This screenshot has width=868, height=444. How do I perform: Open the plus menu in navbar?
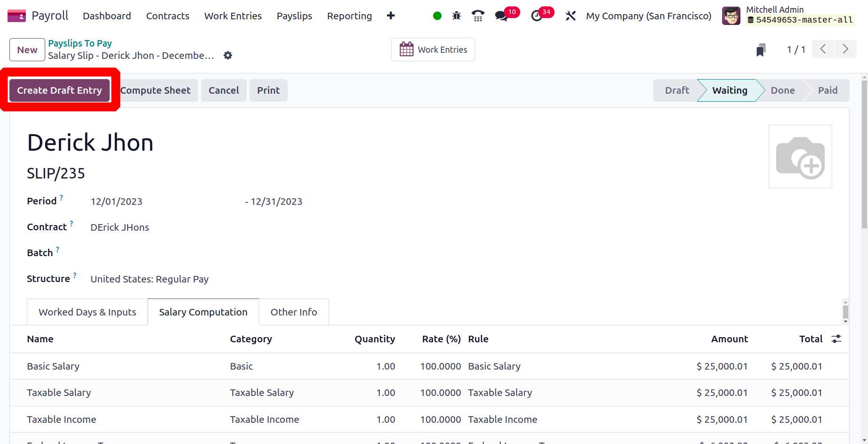pyautogui.click(x=391, y=16)
